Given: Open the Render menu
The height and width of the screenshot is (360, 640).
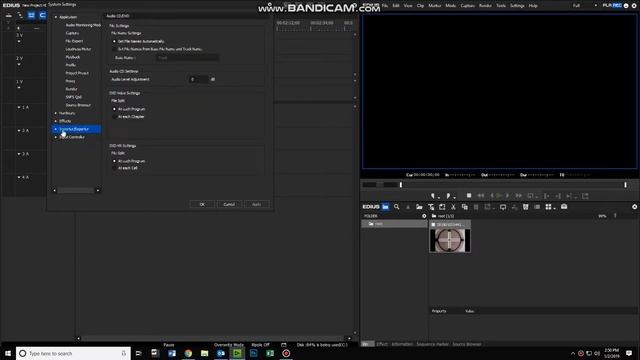Looking at the screenshot, I should coord(485,6).
